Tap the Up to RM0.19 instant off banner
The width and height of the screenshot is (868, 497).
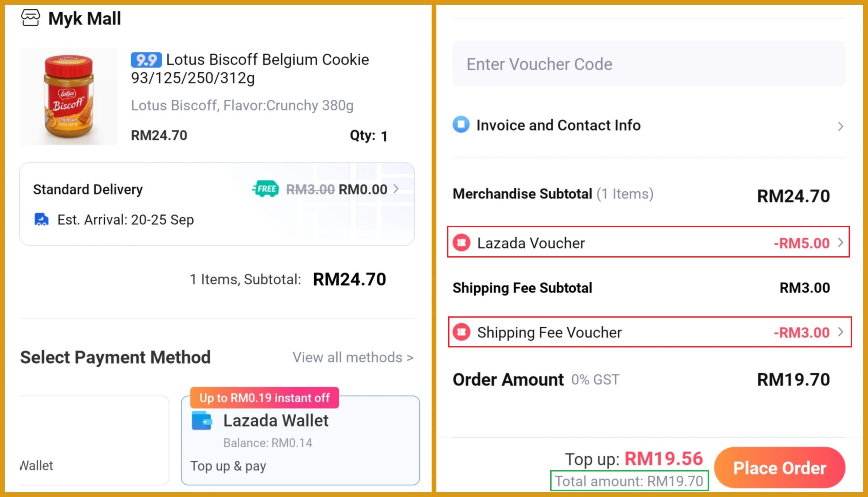coord(264,398)
